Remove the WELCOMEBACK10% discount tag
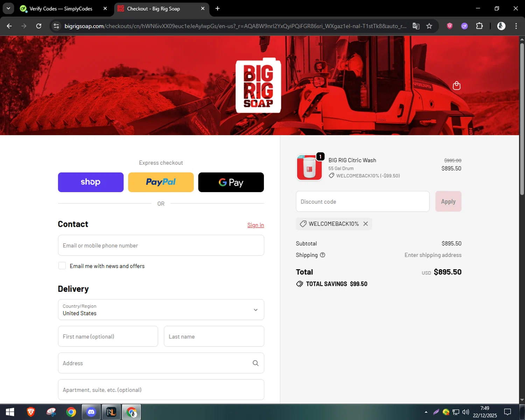Image resolution: width=525 pixels, height=420 pixels. (x=365, y=224)
